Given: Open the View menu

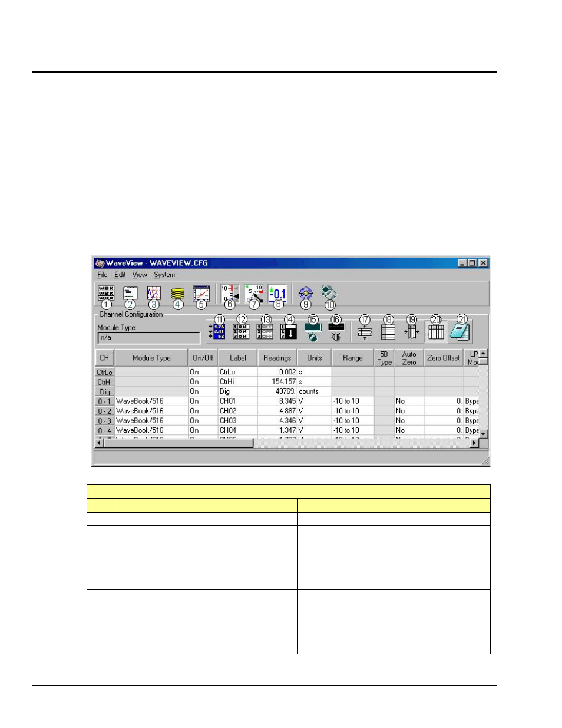Looking at the screenshot, I should pos(140,275).
